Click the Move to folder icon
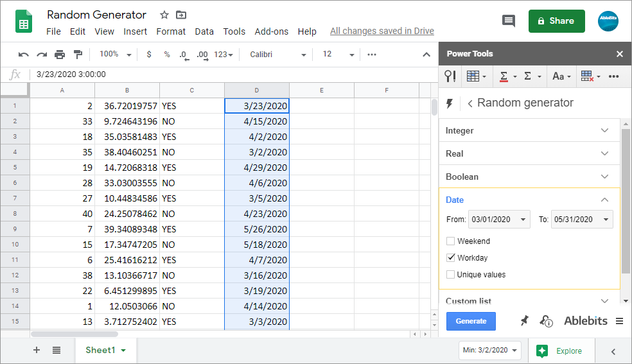 click(181, 15)
